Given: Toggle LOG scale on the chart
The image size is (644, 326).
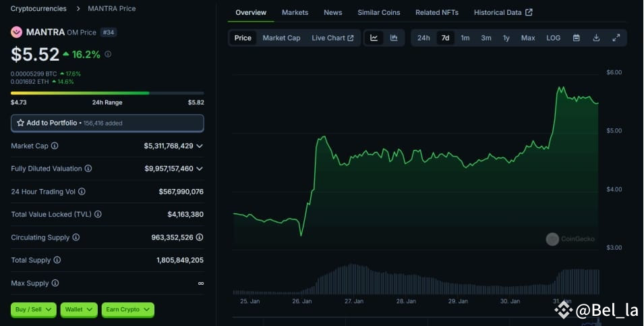Looking at the screenshot, I should (553, 38).
